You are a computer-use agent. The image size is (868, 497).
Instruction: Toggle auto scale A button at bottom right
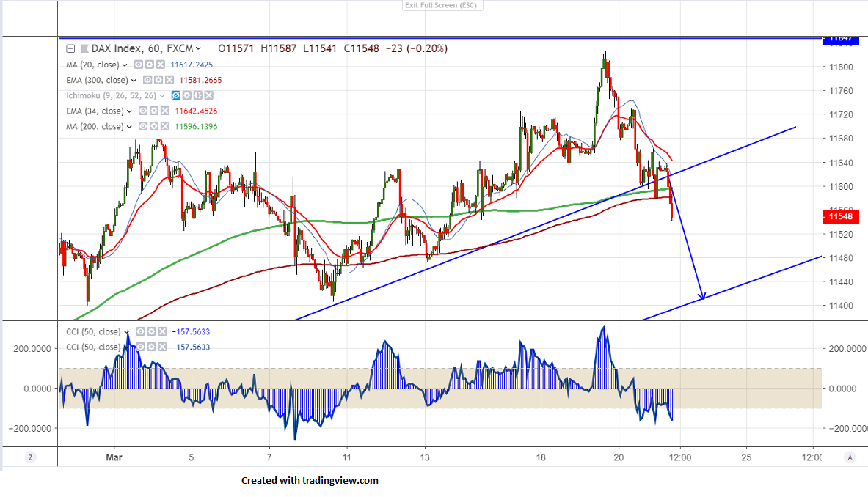(850, 457)
